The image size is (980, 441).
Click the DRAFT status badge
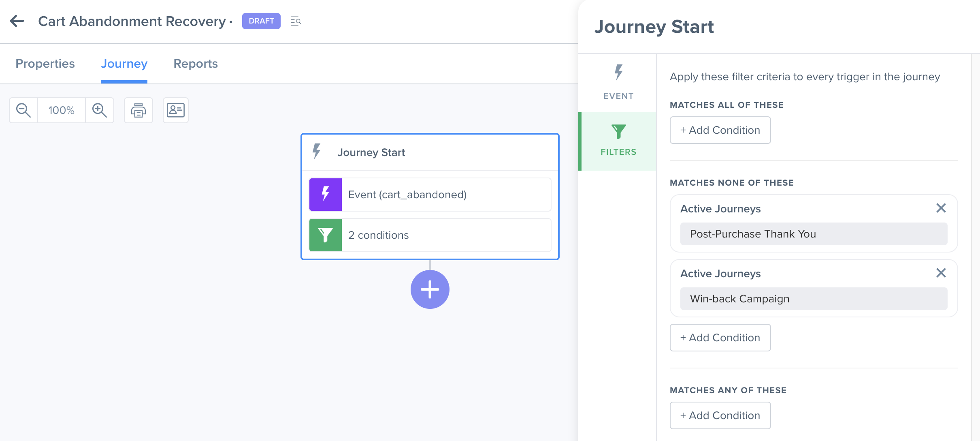[261, 21]
